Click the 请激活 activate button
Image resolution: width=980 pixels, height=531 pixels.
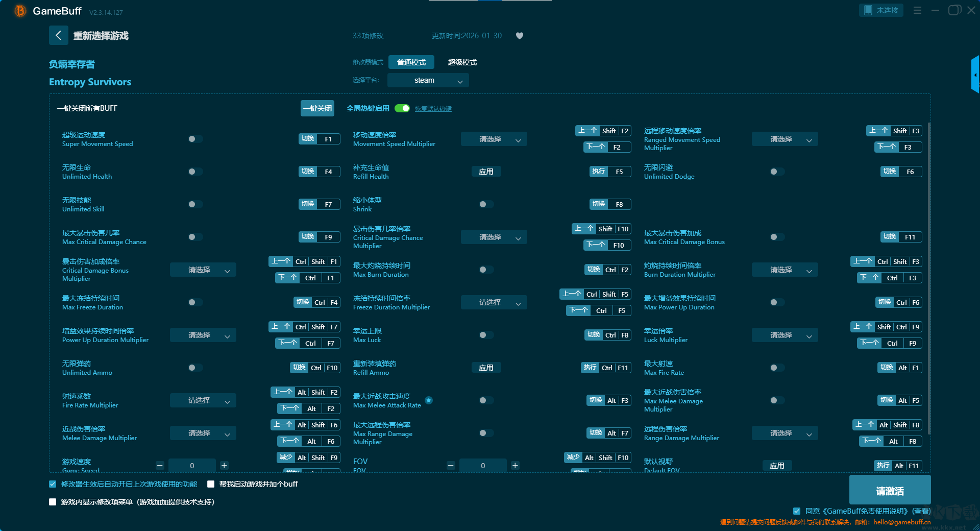890,490
